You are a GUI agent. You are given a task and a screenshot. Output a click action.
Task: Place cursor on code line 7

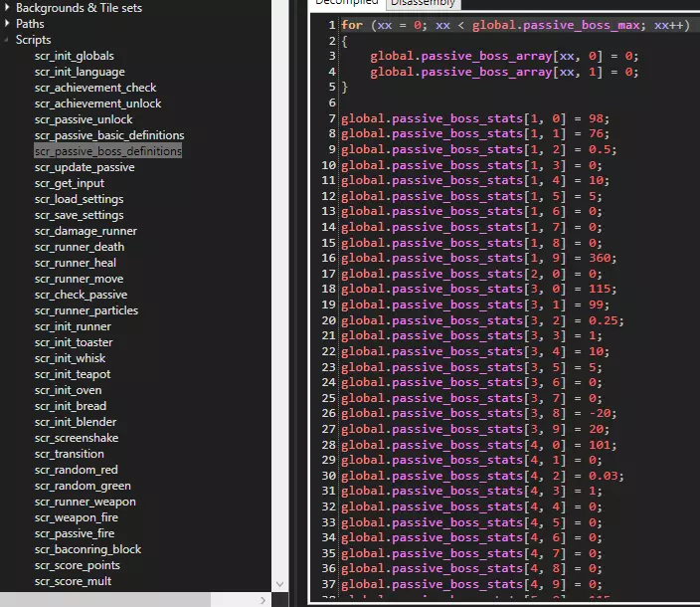(x=475, y=118)
